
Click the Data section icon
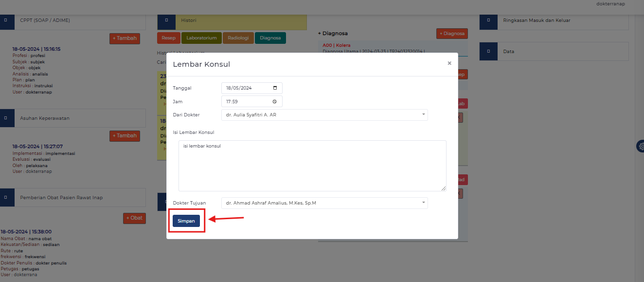coord(488,52)
